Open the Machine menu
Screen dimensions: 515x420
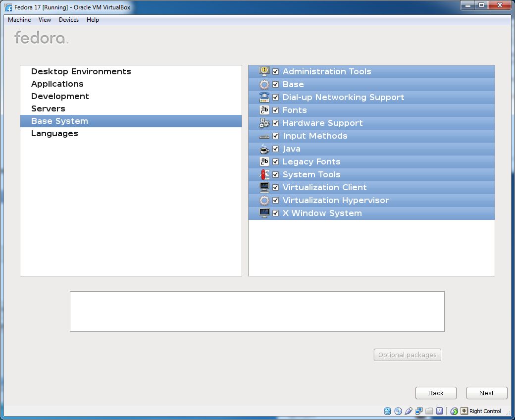coord(19,20)
